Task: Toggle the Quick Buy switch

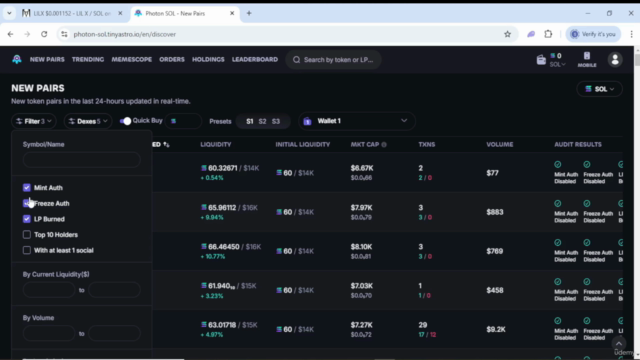Action: (125, 121)
